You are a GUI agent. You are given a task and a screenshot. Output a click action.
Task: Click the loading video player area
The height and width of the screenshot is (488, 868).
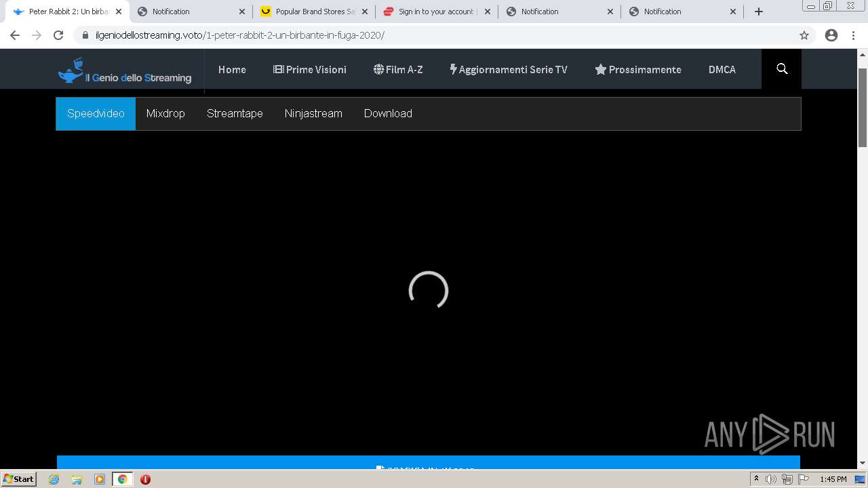pyautogui.click(x=429, y=291)
